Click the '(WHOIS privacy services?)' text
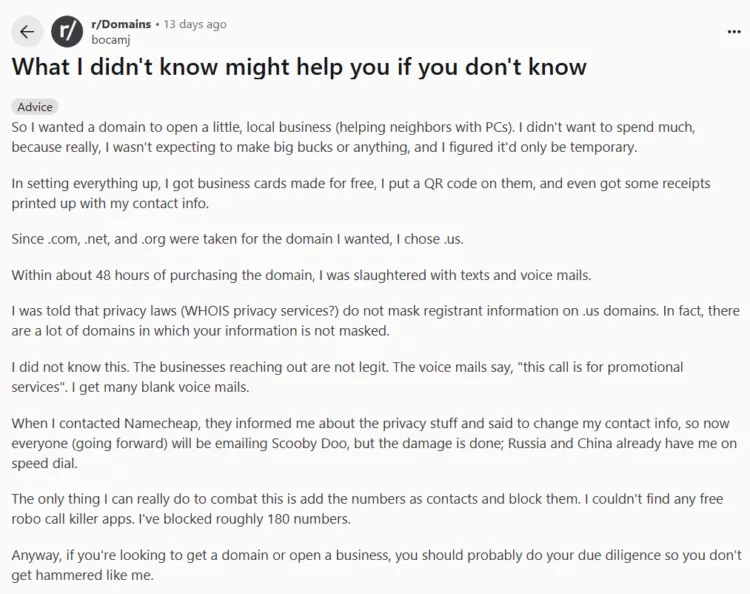The image size is (750, 594). 260,311
